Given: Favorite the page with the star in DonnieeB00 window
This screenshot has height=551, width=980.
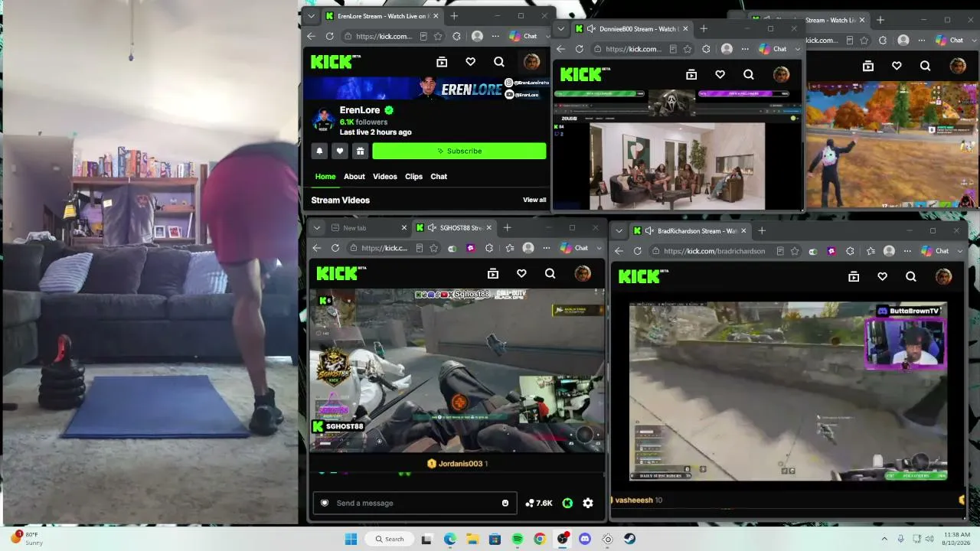Looking at the screenshot, I should [688, 49].
